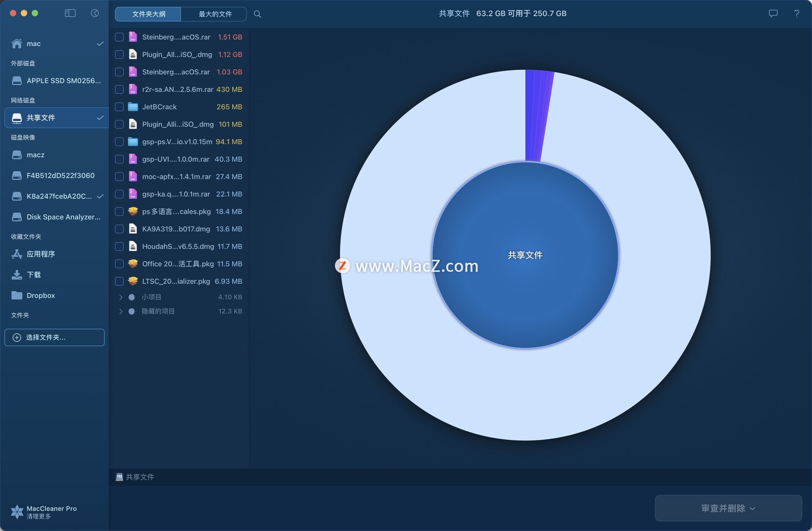Tick the gsp-UVI....1.0.0m.rar checkbox
Viewport: 812px width, 531px height.
click(119, 159)
